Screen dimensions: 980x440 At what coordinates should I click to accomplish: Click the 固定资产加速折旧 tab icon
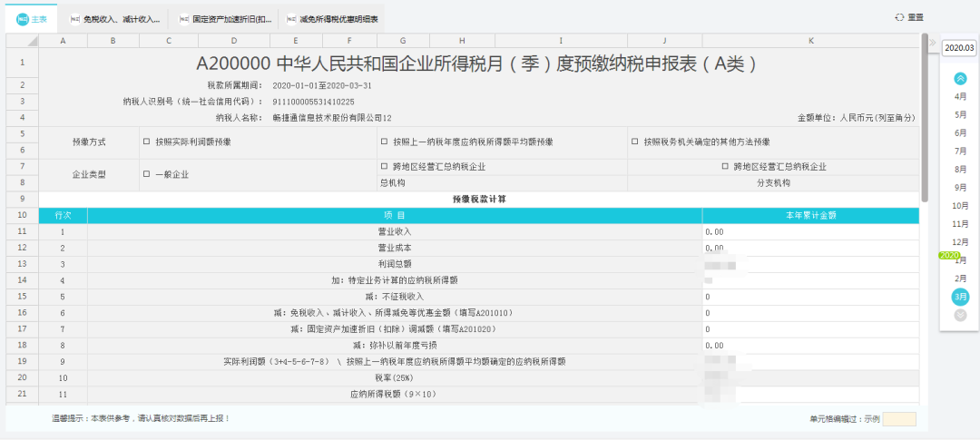(184, 18)
